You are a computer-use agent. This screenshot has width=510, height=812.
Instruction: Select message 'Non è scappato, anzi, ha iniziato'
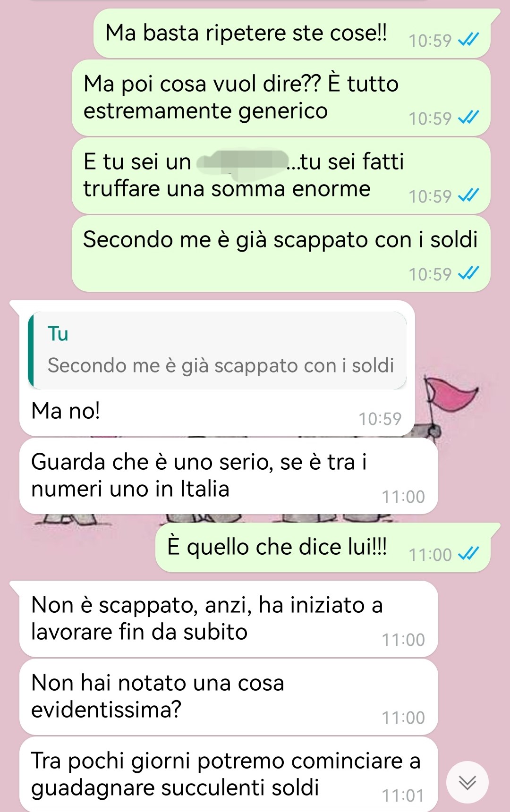click(x=229, y=619)
